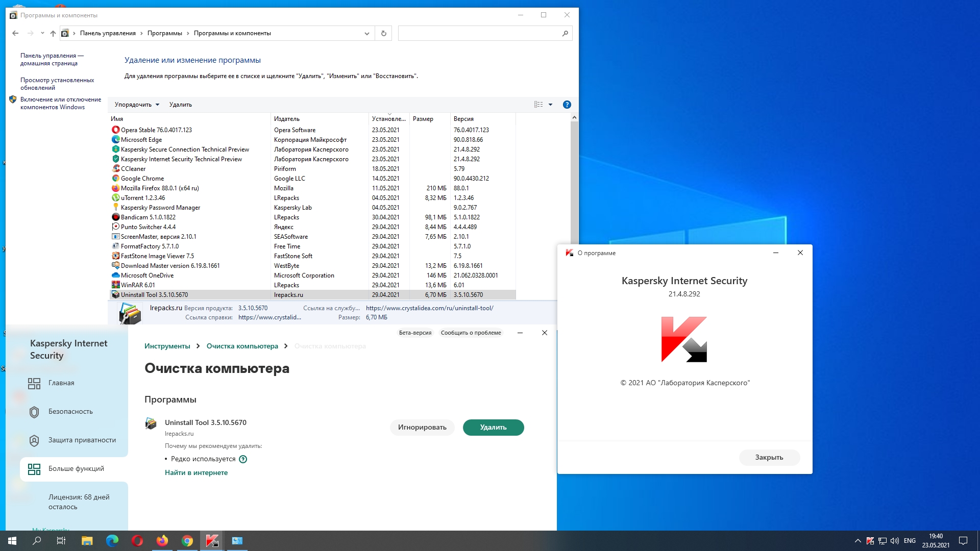Screen dimensions: 980x551
Task: Follow 'Найти в интернете' link
Action: (x=196, y=472)
